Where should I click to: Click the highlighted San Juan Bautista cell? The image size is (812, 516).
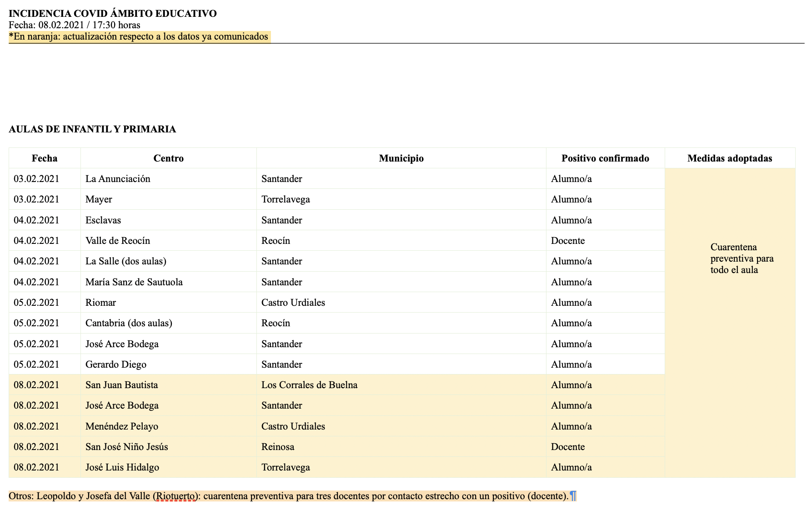click(121, 385)
